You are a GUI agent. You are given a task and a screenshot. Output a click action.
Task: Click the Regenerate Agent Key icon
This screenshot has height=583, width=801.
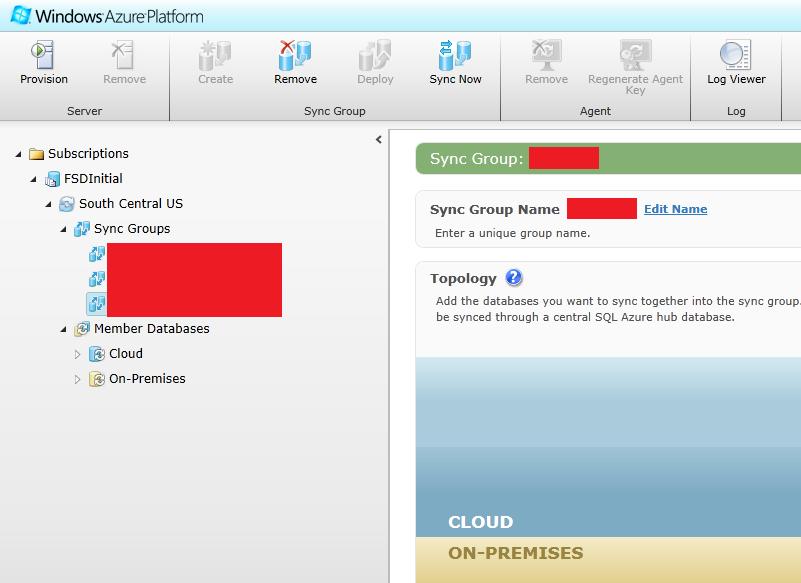point(635,55)
